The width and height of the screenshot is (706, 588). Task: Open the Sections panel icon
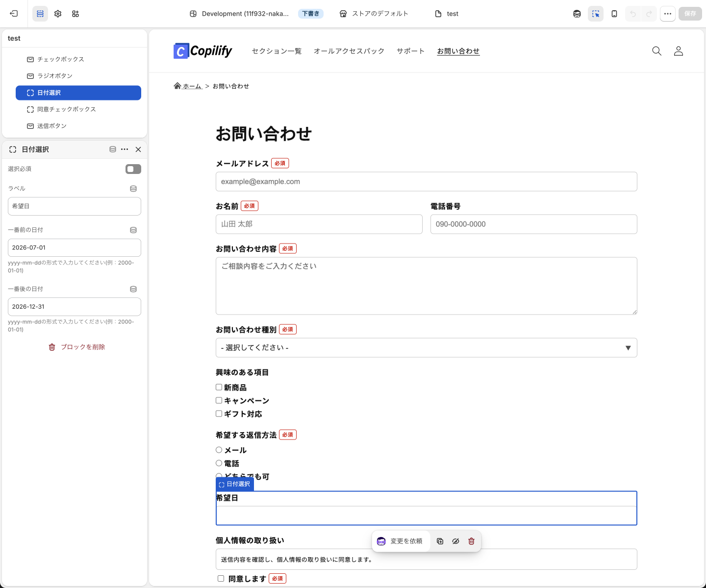pyautogui.click(x=40, y=14)
